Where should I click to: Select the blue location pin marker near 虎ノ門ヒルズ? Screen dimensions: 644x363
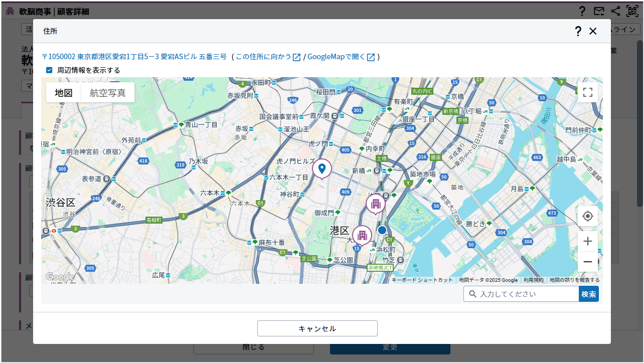[x=322, y=169]
